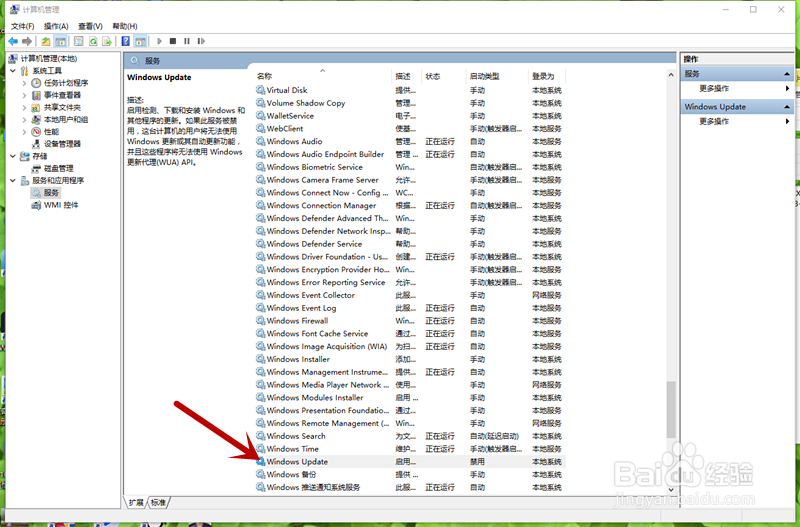Click the scrollbar down arrow in the services list
The height and width of the screenshot is (527, 800).
pos(671,489)
